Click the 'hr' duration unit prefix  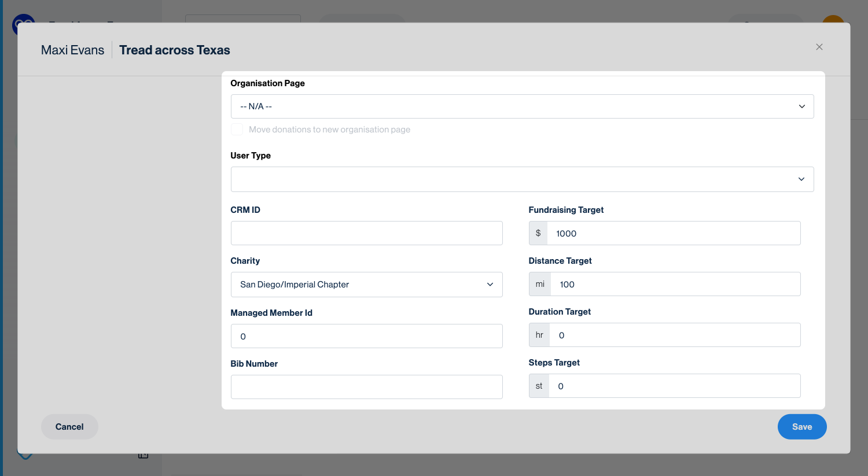point(539,335)
